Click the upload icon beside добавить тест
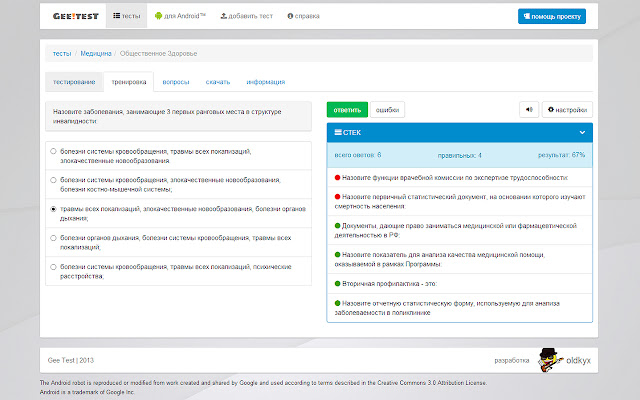This screenshot has height=400, width=640. (223, 16)
